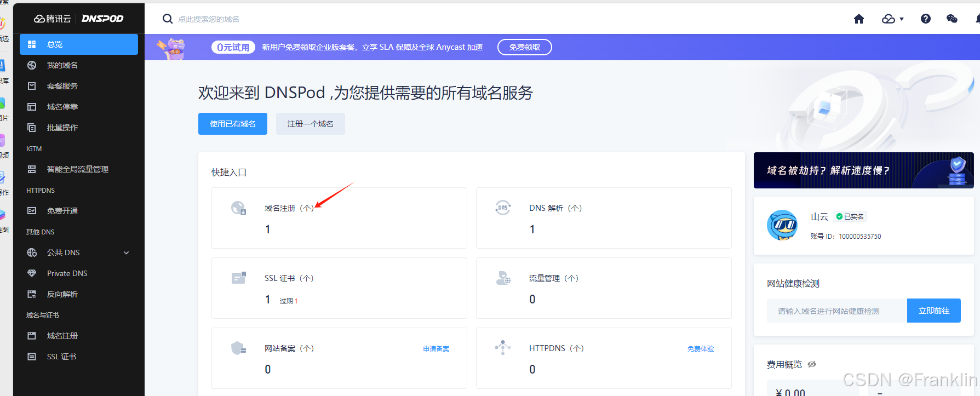Viewport: 980px width, 396px height.
Task: Click the 公共 DNS globe icon
Action: pos(32,252)
